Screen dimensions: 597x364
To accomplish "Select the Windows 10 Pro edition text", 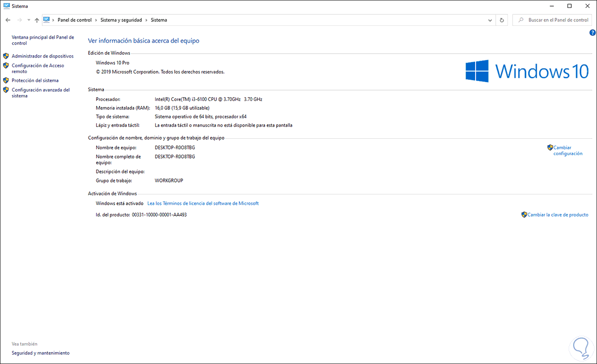I will coord(112,63).
